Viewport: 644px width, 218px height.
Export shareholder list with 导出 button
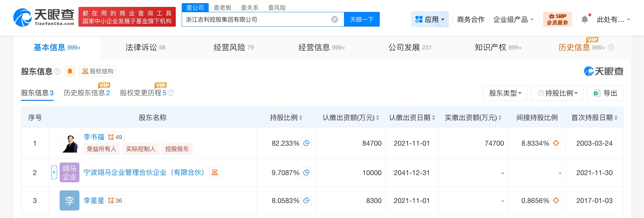pyautogui.click(x=605, y=93)
